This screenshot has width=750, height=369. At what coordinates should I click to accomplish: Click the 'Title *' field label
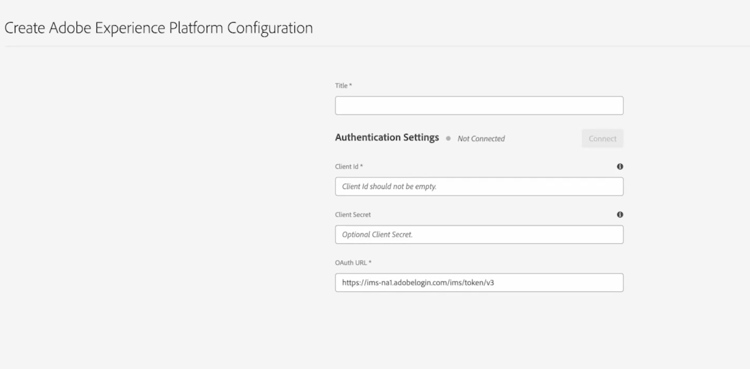(x=343, y=86)
